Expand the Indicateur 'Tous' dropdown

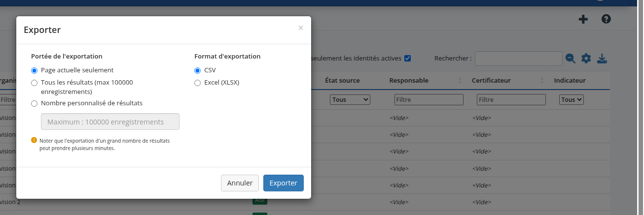pos(572,99)
